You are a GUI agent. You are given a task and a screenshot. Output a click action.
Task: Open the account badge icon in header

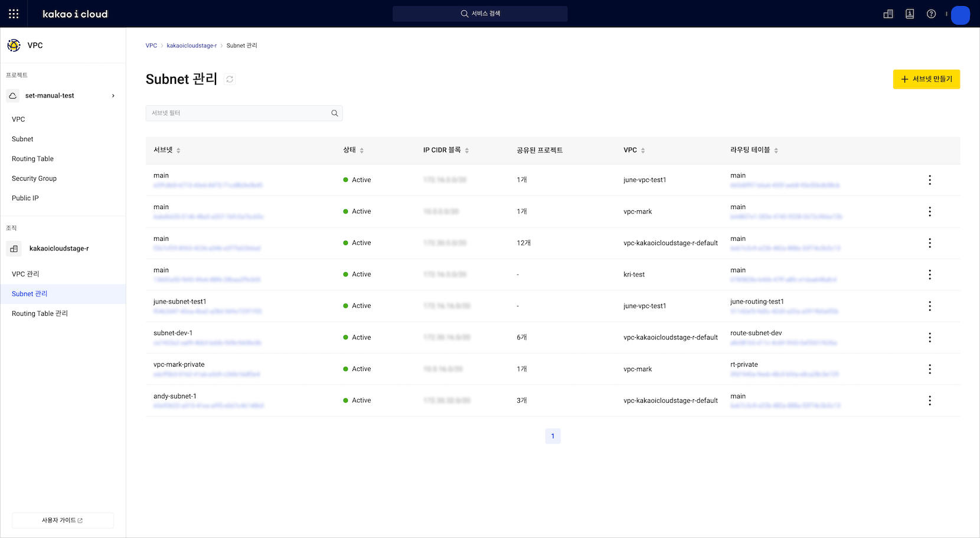click(910, 14)
